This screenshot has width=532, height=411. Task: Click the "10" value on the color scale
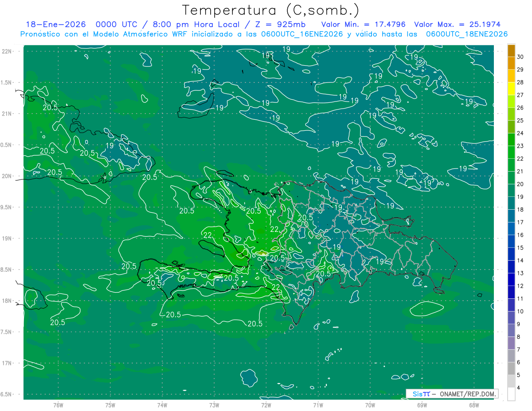pos(520,312)
